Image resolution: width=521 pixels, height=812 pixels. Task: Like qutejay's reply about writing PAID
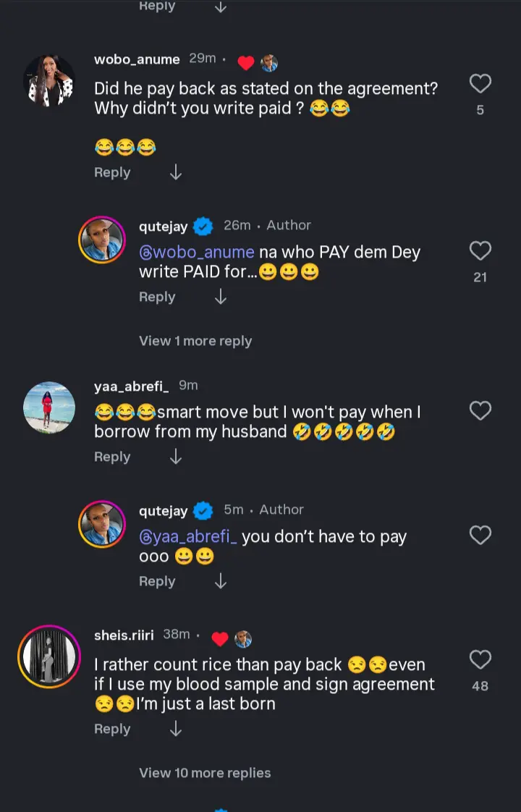pos(480,251)
